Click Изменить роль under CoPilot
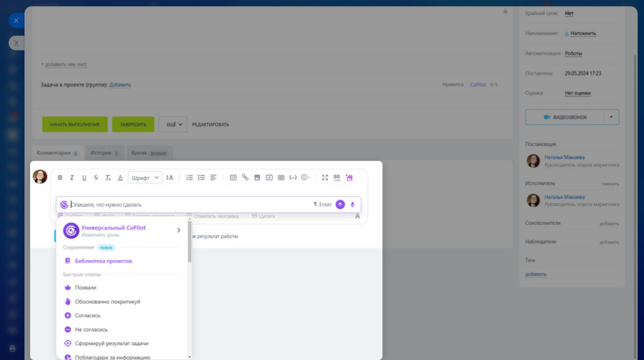The width and height of the screenshot is (644, 360). pyautogui.click(x=100, y=235)
